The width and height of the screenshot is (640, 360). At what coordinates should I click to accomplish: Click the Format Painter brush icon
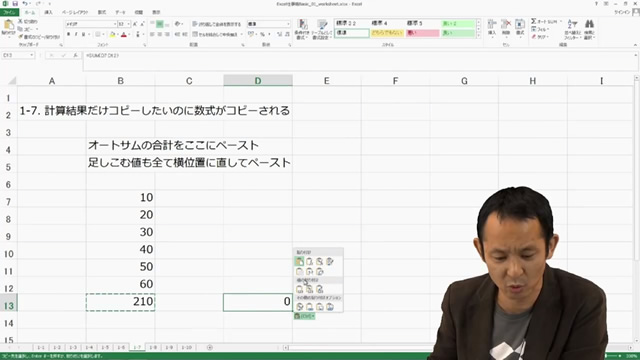click(x=21, y=37)
